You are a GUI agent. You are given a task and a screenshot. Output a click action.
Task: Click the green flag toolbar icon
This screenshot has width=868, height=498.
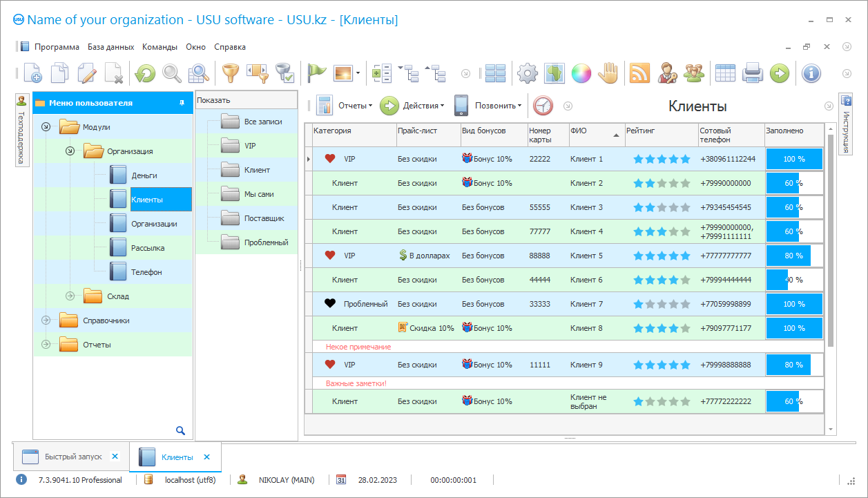(x=316, y=73)
